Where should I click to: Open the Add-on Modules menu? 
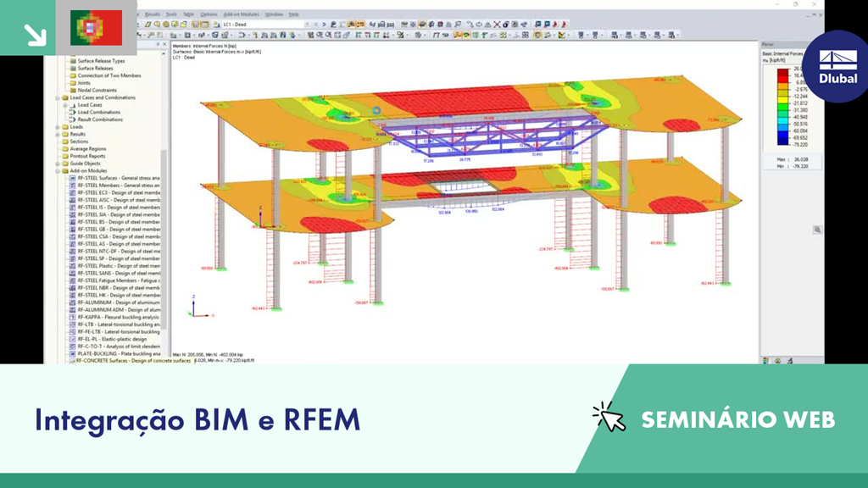(241, 14)
